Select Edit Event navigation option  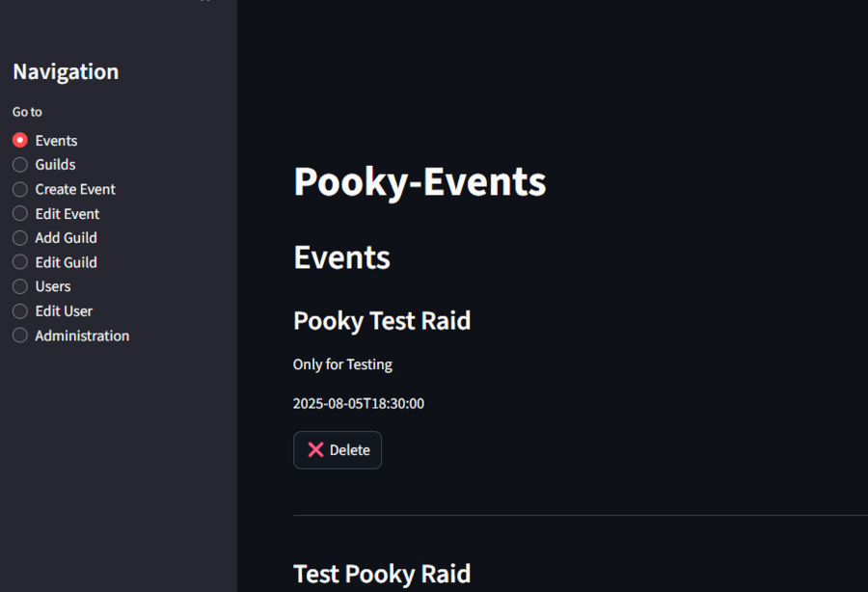coord(19,213)
